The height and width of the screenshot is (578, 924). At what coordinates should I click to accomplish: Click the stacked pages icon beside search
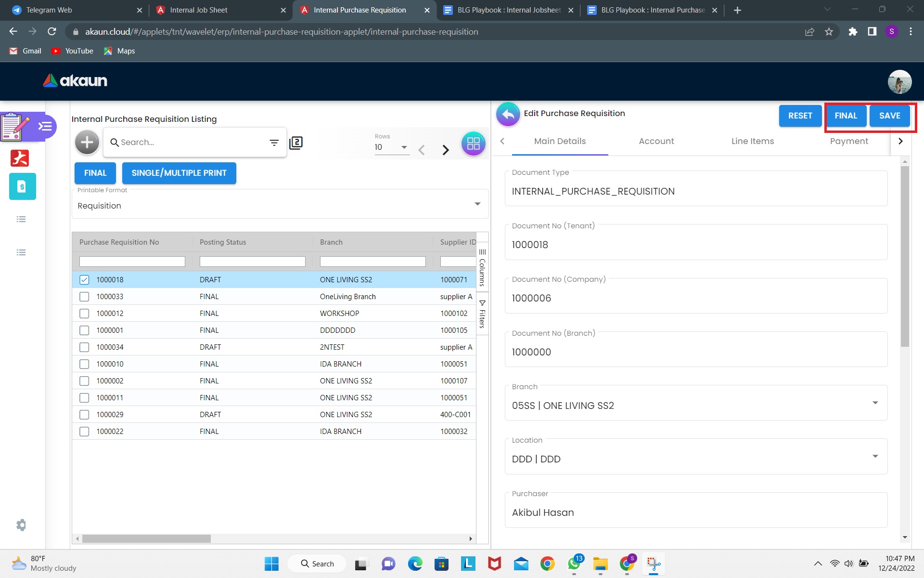[296, 143]
